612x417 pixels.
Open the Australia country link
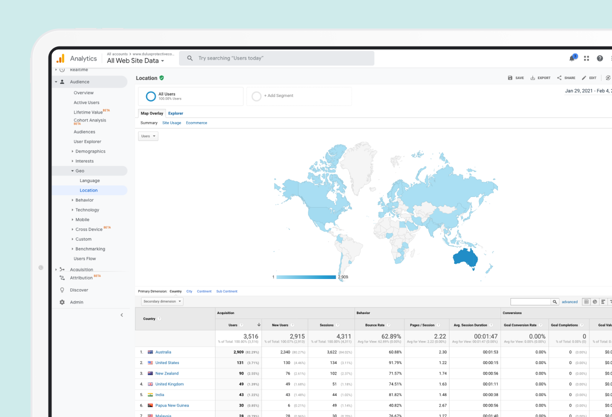(163, 352)
